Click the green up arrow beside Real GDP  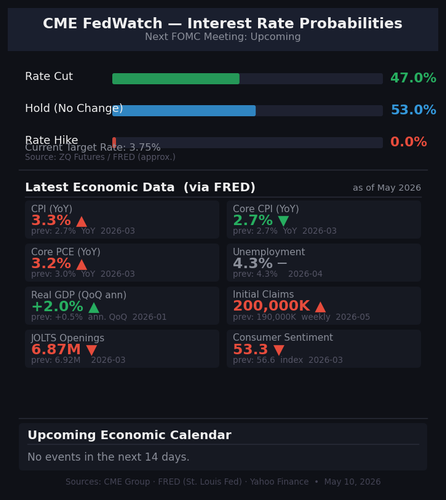(94, 307)
